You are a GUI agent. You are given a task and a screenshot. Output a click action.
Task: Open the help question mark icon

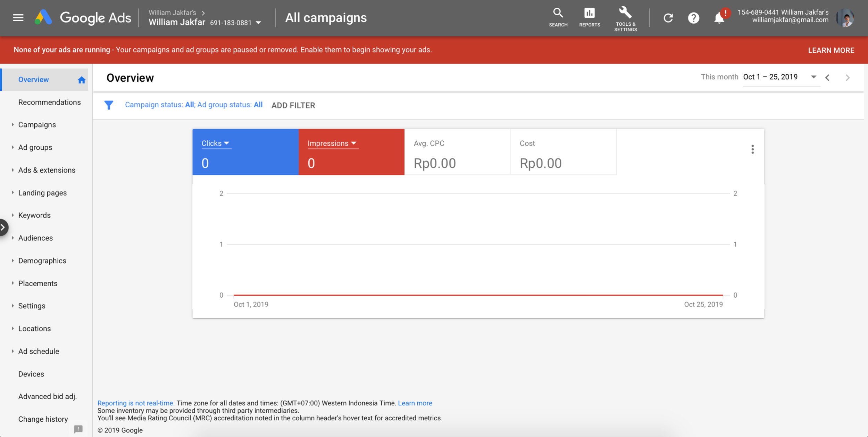tap(693, 18)
